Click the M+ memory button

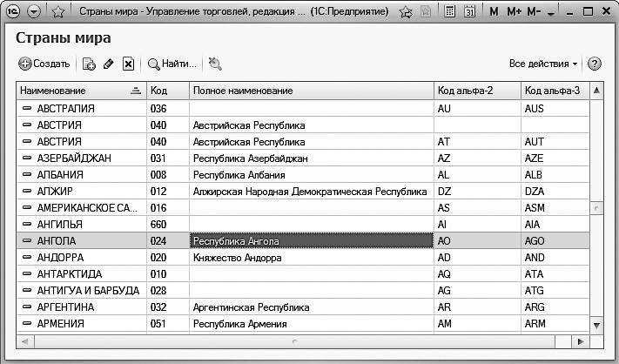[x=514, y=12]
